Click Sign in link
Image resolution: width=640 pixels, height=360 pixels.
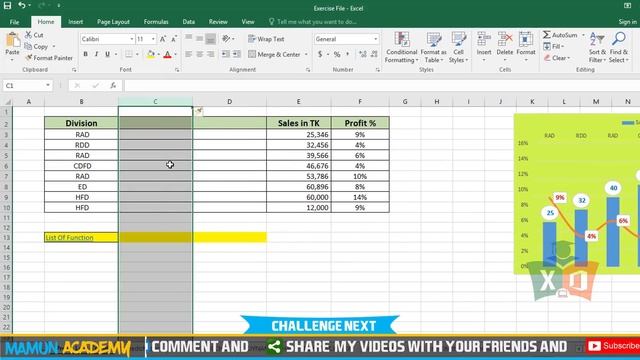tap(627, 22)
